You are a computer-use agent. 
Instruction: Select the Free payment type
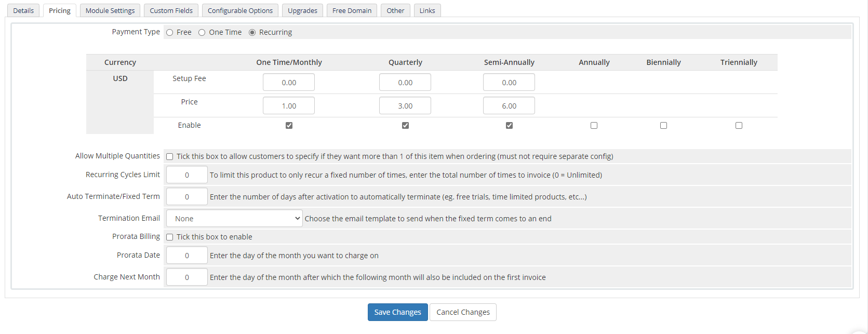(170, 33)
